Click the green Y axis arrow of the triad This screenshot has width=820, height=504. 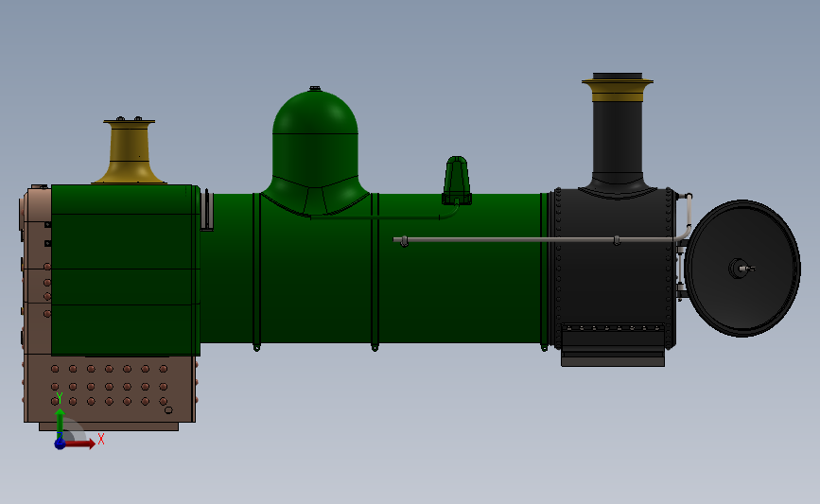click(x=61, y=424)
